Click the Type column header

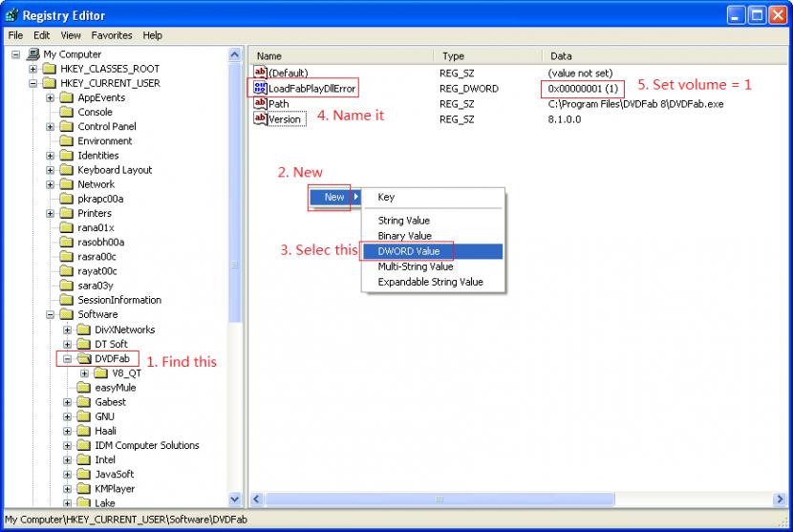click(488, 56)
